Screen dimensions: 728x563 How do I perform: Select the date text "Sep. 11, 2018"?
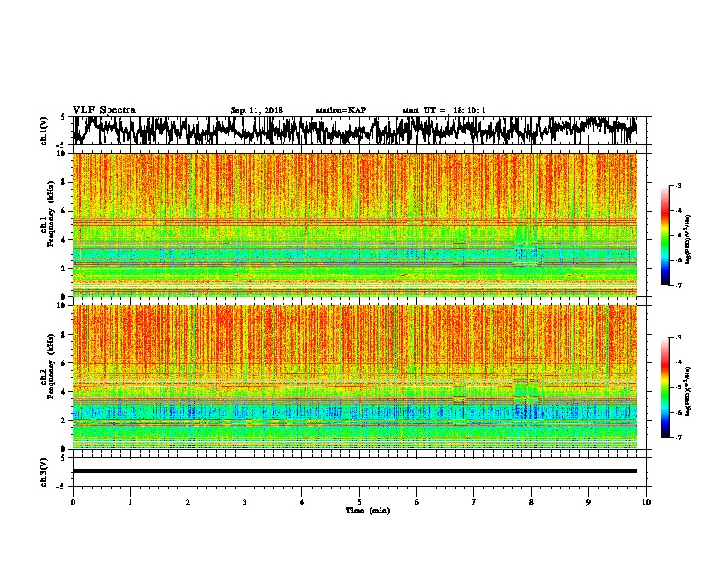click(256, 110)
